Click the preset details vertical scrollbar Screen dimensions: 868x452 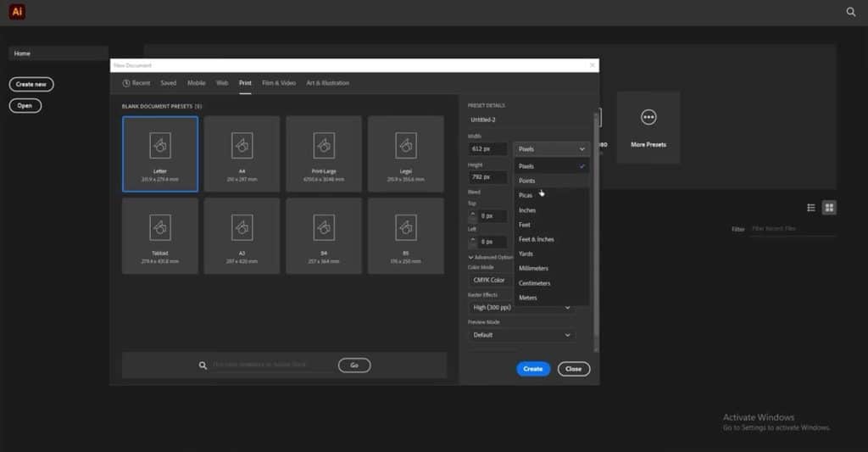click(x=596, y=227)
